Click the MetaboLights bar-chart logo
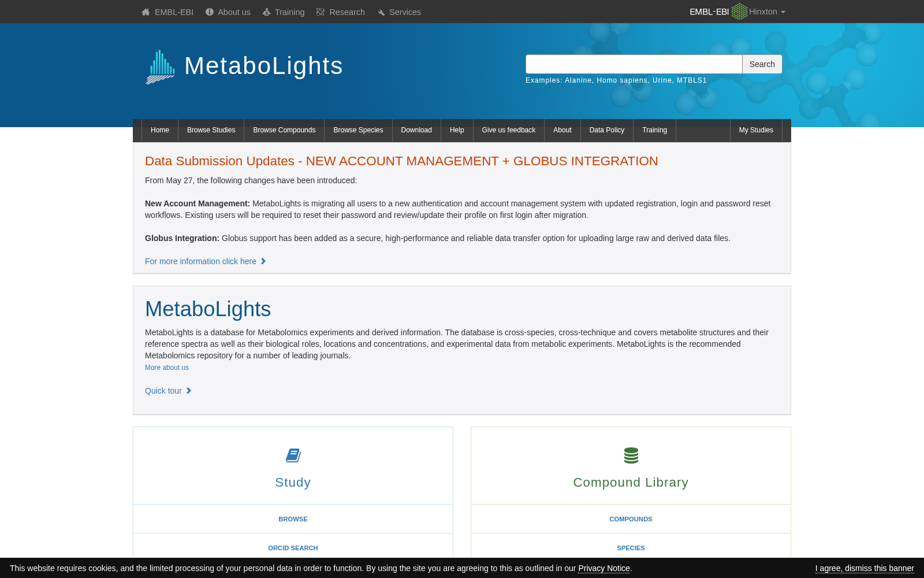 point(160,67)
